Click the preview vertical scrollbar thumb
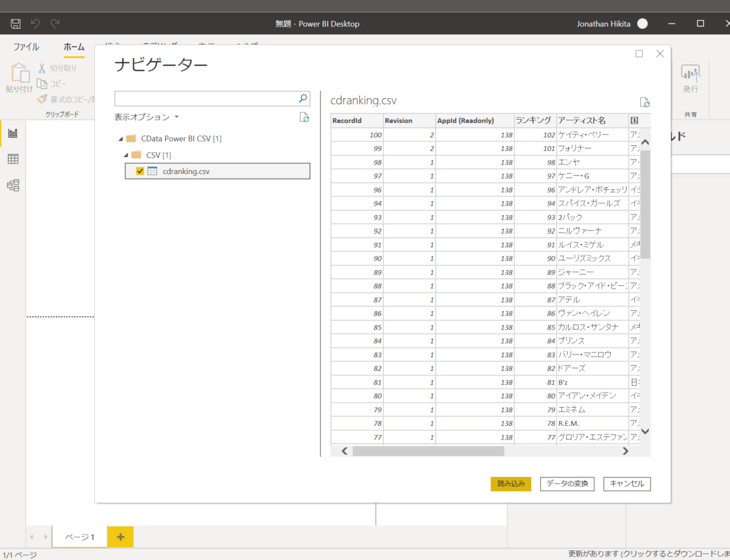The height and width of the screenshot is (560, 730). click(646, 204)
